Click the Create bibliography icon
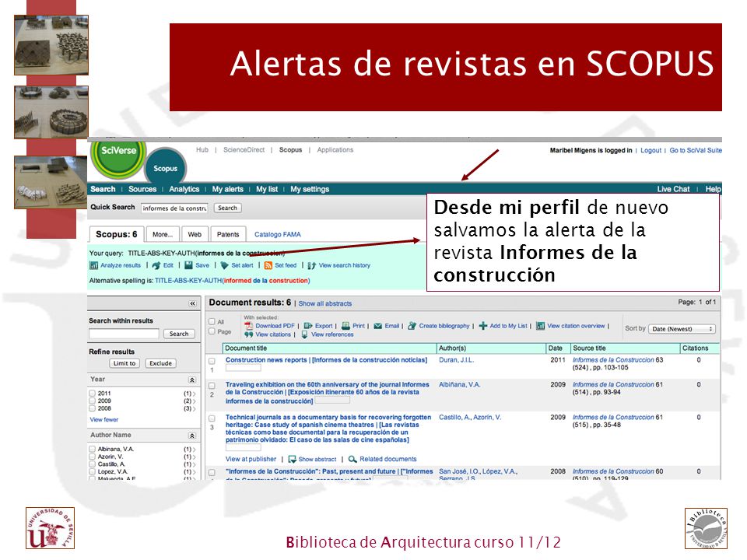 click(412, 326)
